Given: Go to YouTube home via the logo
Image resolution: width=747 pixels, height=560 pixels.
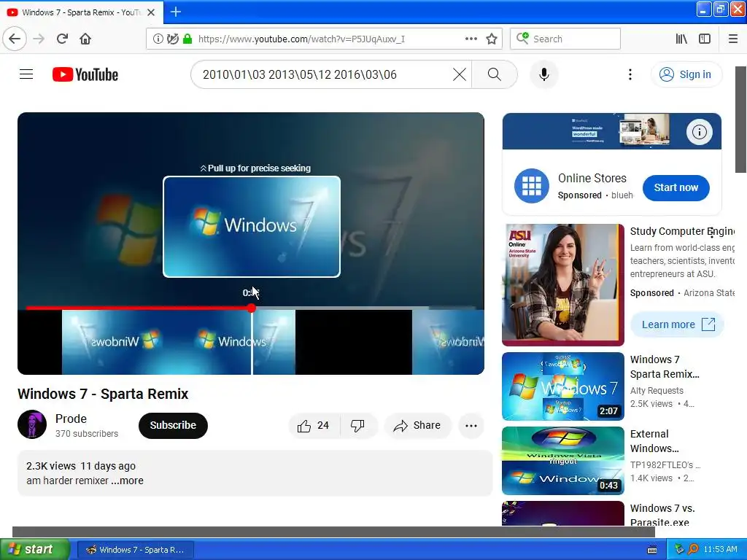Looking at the screenshot, I should click(x=85, y=74).
